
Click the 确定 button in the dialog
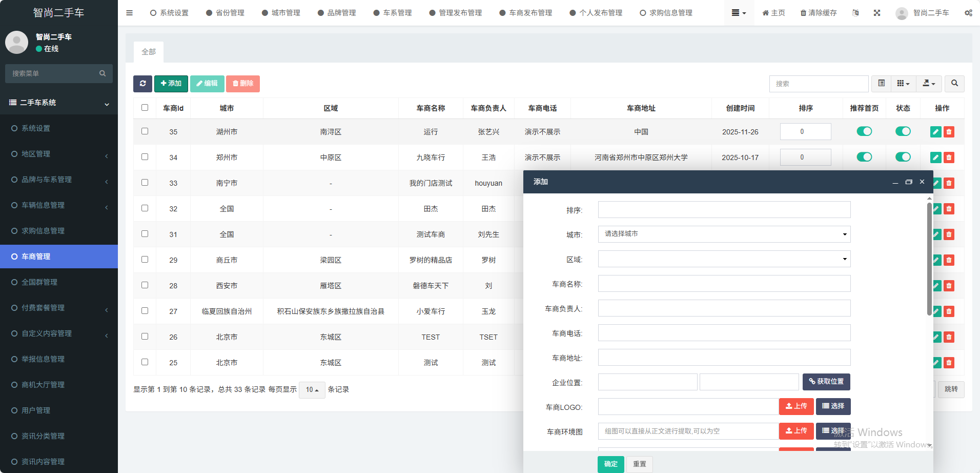coord(610,464)
